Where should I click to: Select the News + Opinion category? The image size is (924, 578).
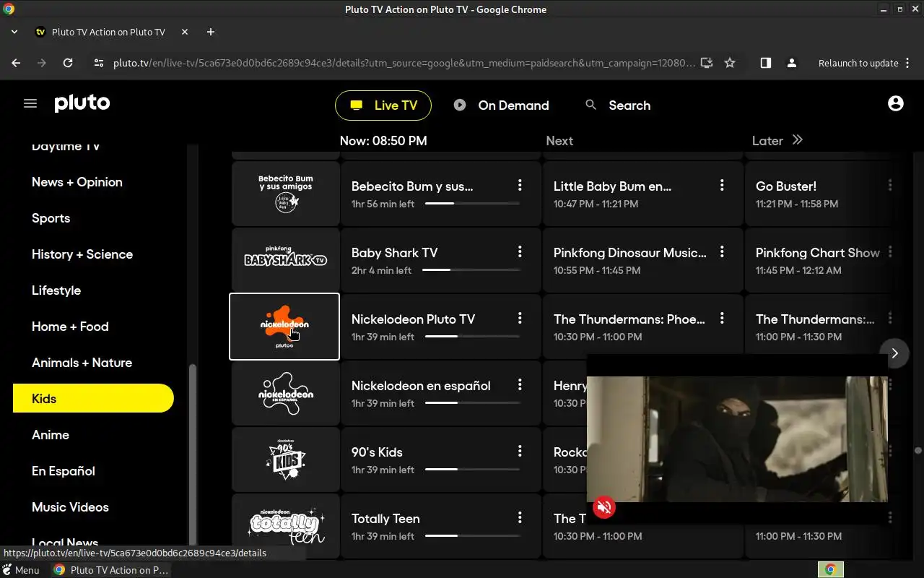pyautogui.click(x=77, y=182)
